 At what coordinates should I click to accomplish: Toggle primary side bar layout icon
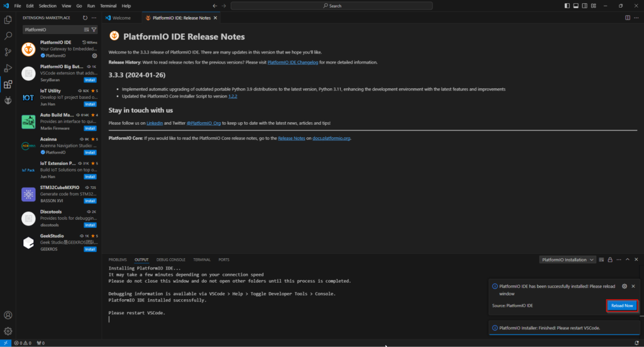click(567, 6)
